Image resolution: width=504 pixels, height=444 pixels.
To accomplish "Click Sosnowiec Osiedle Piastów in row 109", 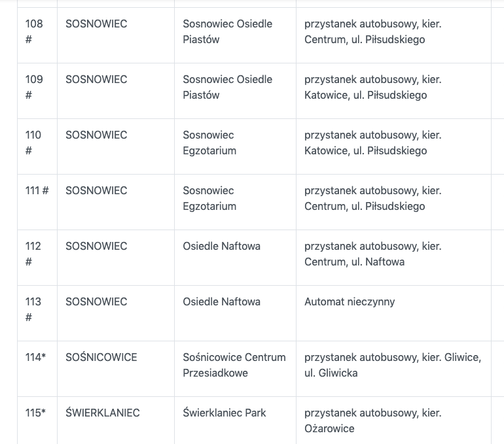I will [227, 87].
